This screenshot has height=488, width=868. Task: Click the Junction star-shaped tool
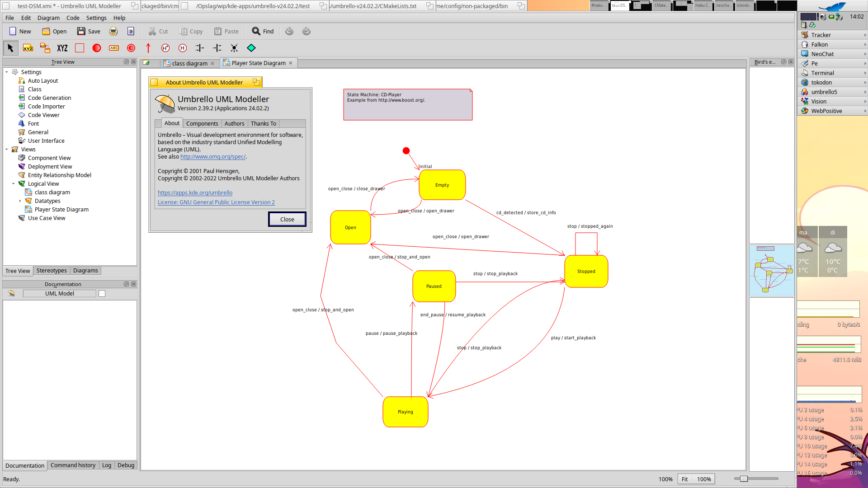coord(234,48)
